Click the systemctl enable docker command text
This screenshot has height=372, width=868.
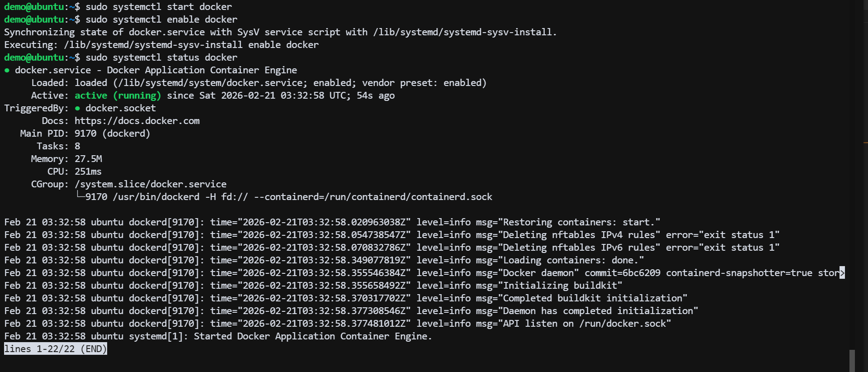point(161,19)
